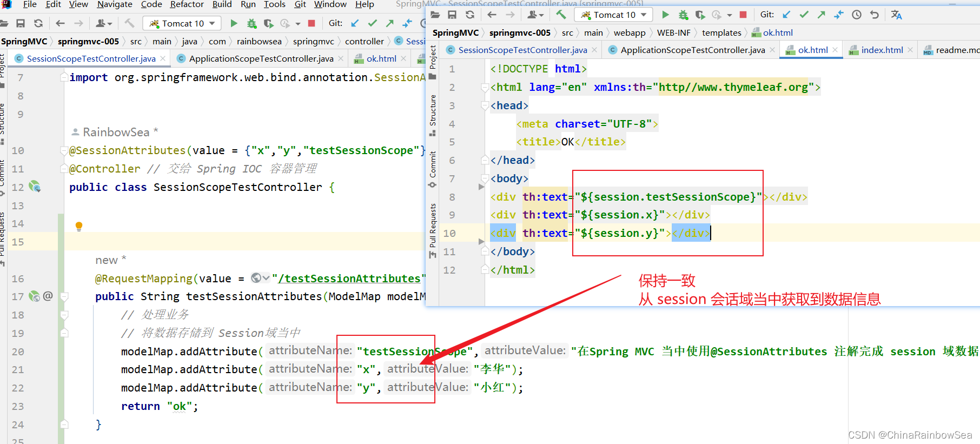Select SessionScopeTestController.java tab in controller window
The width and height of the screenshot is (980, 444).
pyautogui.click(x=91, y=58)
